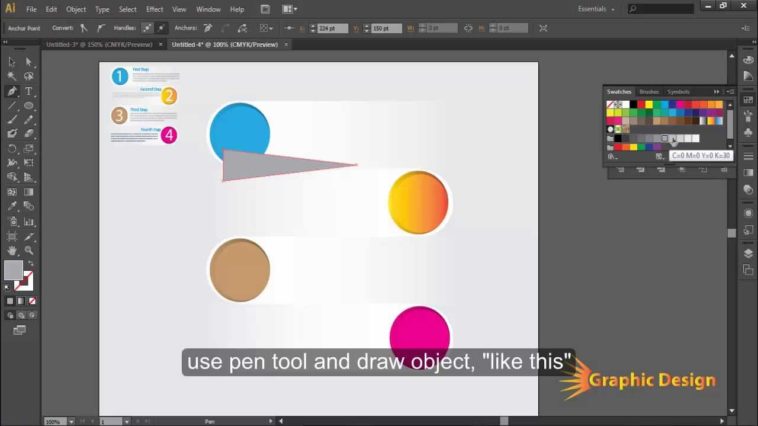Open the Arrange Documents dropdown

click(289, 9)
